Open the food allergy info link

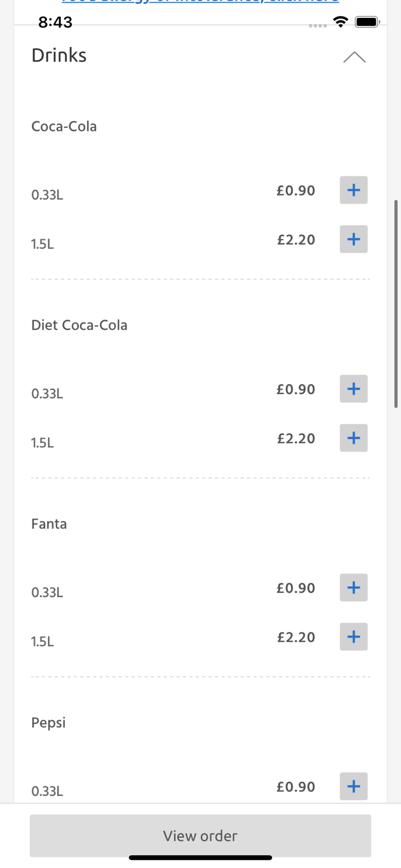(x=200, y=2)
